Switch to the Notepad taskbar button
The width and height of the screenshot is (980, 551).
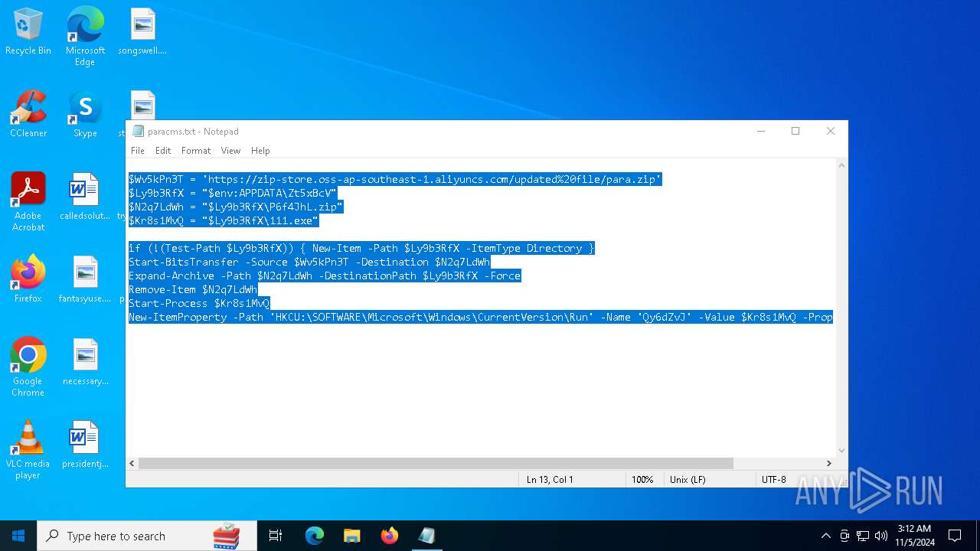pos(426,536)
